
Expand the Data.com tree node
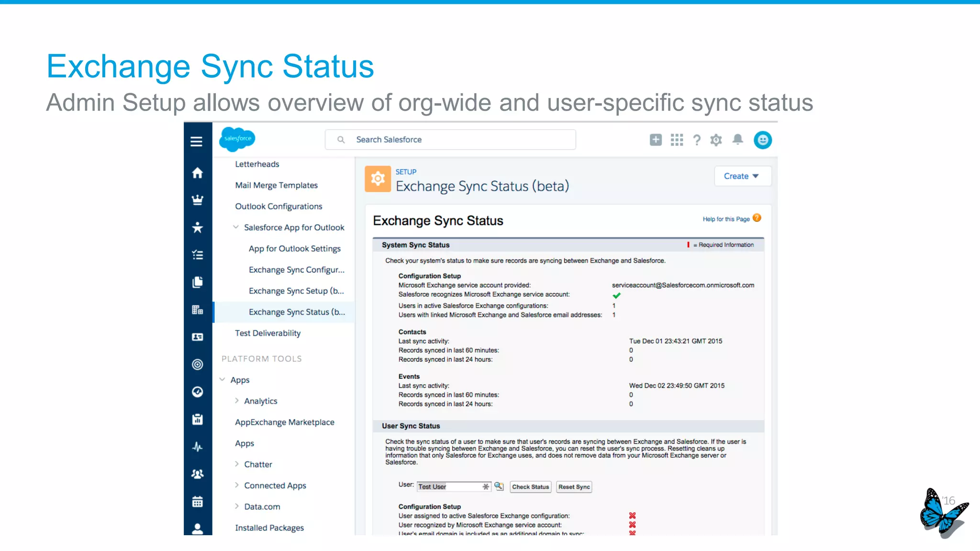pyautogui.click(x=236, y=506)
